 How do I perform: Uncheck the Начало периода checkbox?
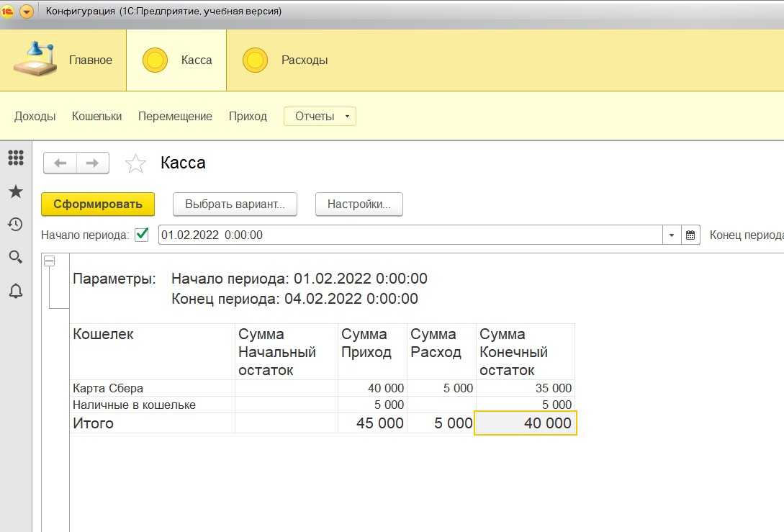point(142,235)
